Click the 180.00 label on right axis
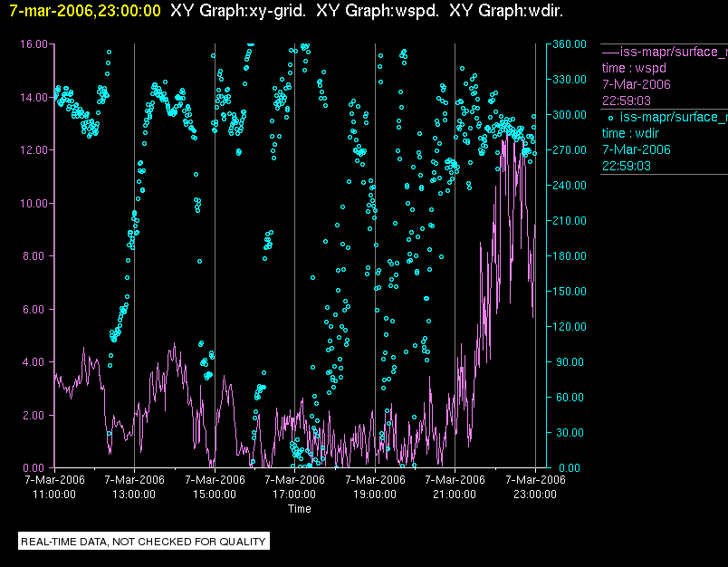 570,255
